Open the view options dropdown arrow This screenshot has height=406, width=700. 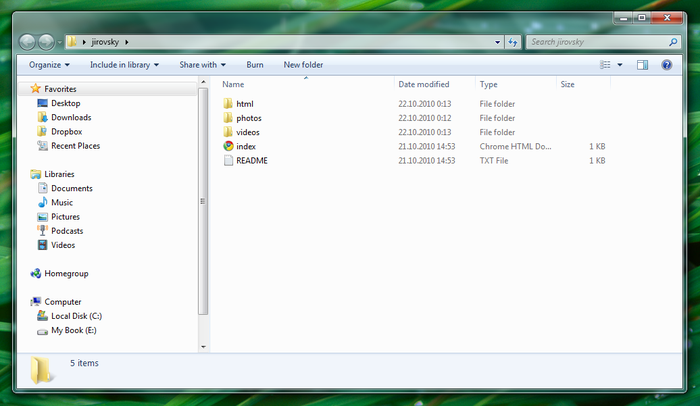click(x=620, y=65)
